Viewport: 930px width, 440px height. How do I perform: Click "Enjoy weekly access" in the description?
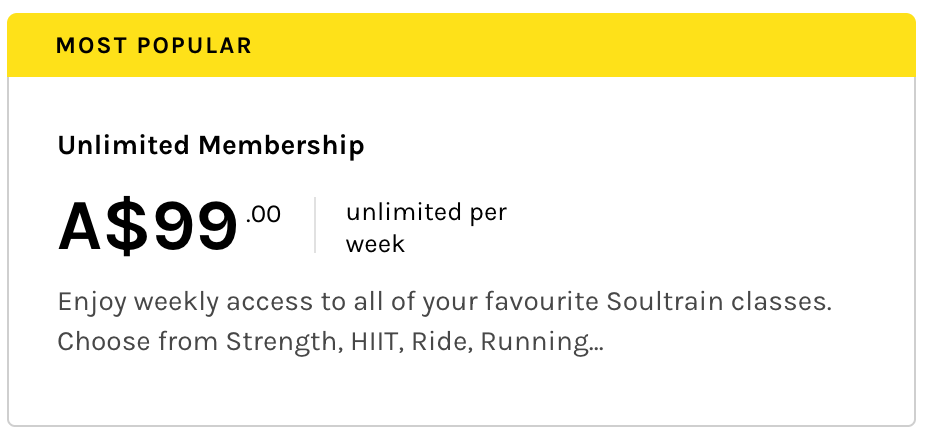(158, 302)
